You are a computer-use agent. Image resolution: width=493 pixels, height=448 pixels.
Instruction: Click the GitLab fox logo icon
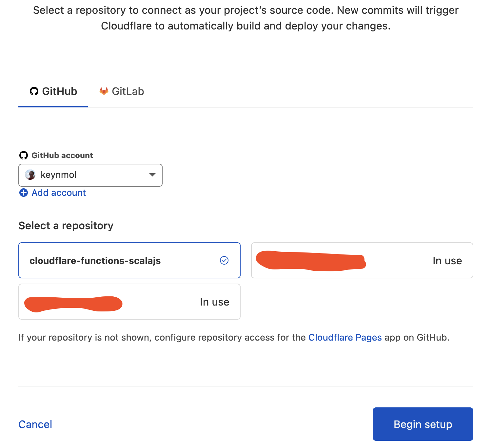tap(104, 91)
